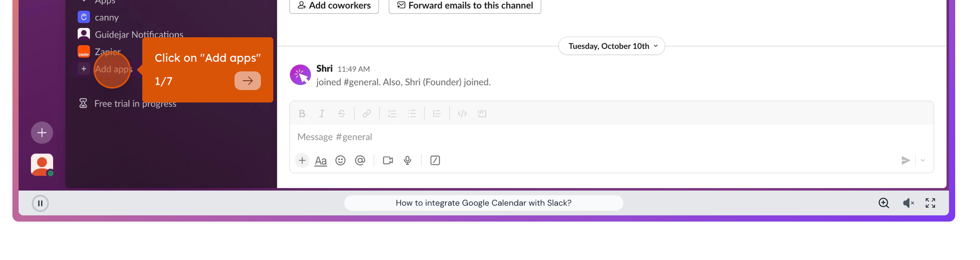Open attachments plus menu in composer
This screenshot has height=260, width=980.
coord(302,160)
